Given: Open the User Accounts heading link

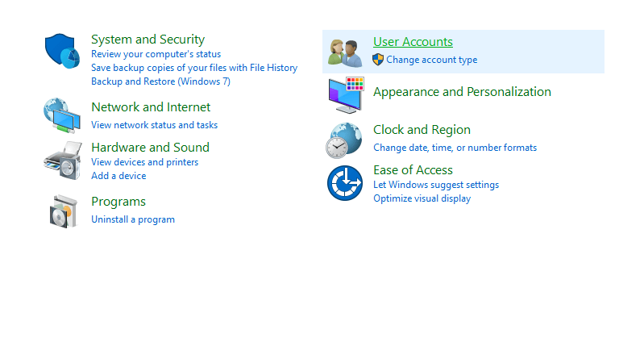Looking at the screenshot, I should 413,42.
